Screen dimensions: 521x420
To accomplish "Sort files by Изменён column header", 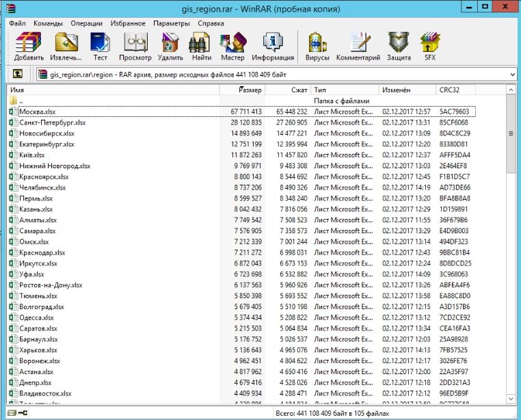I will point(408,90).
